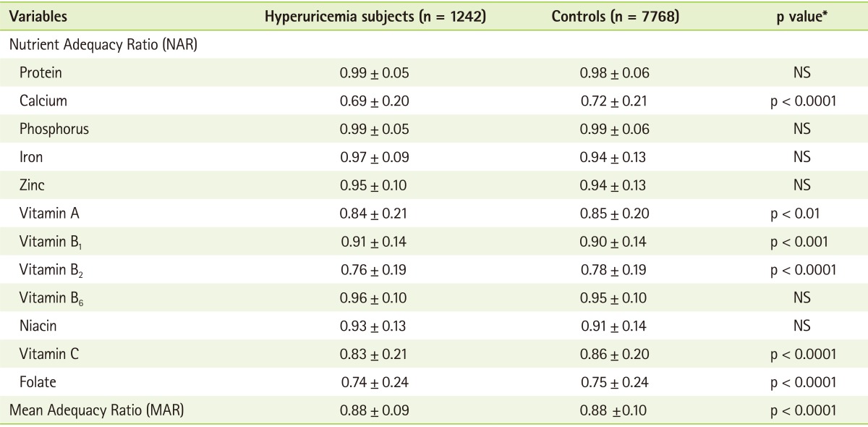868x427 pixels.
Task: Click the Mean Adequacy Ratio (MAR) label
Action: [96, 411]
